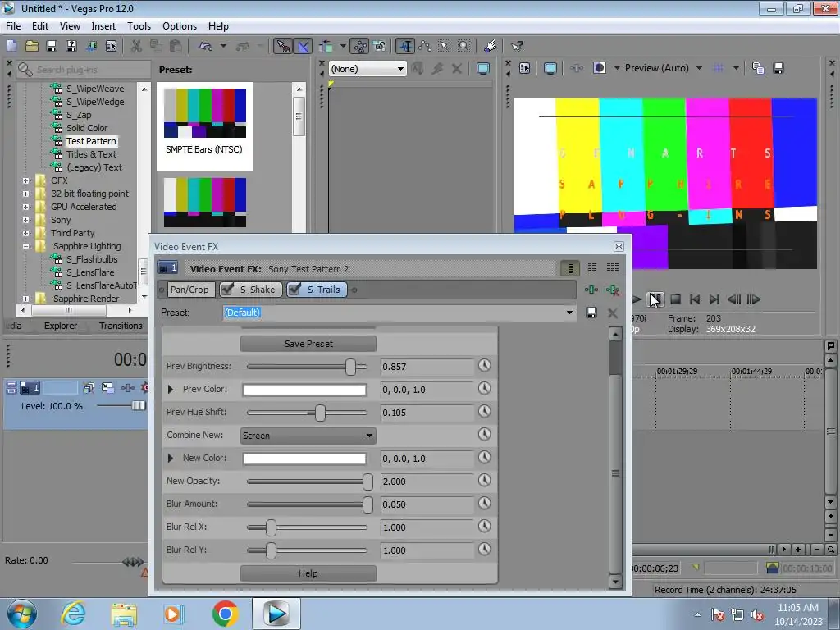Copy snapshot to clipboard in preview
Screen dimensions: 840x630
tap(757, 68)
